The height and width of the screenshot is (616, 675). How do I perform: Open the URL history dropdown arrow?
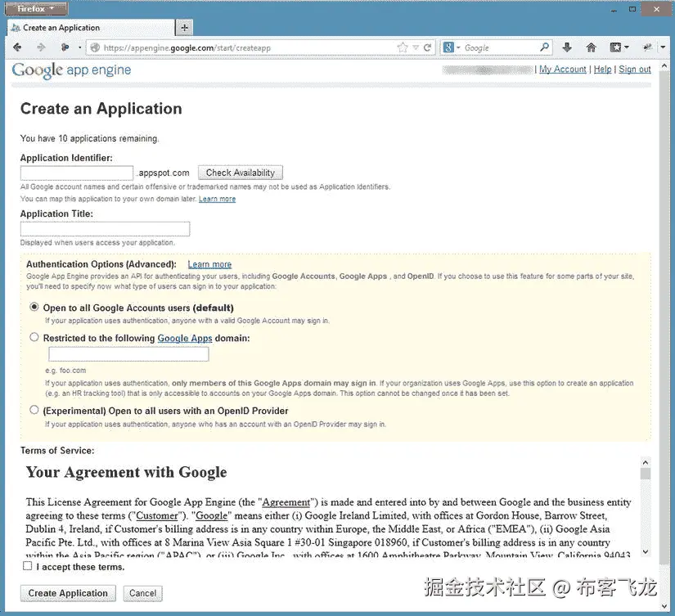click(x=416, y=47)
